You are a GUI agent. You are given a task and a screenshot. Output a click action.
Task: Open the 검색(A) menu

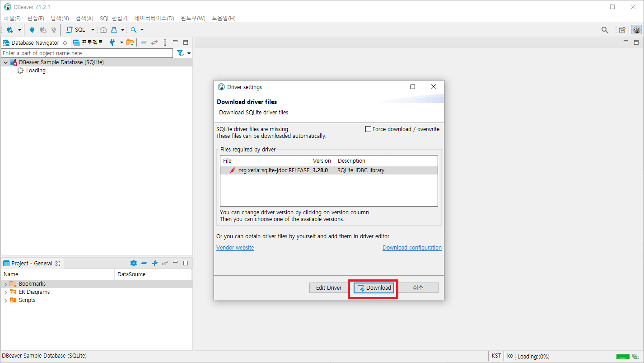(x=84, y=18)
